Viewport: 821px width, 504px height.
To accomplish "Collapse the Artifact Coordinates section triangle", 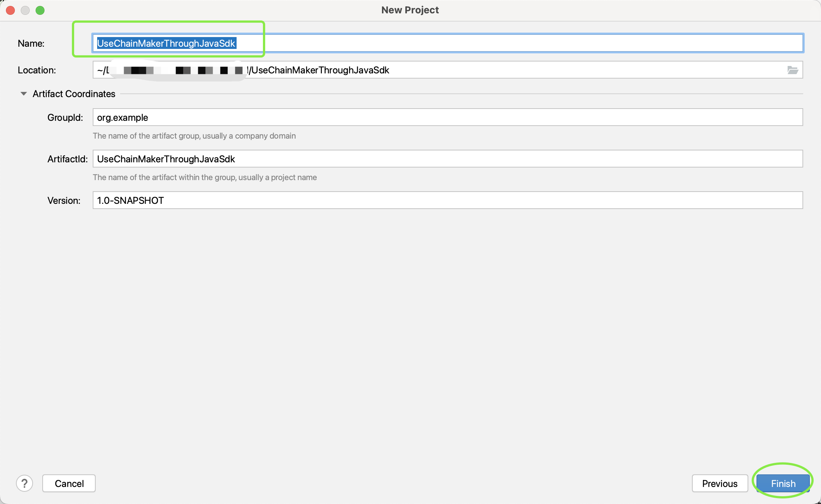I will pos(24,94).
